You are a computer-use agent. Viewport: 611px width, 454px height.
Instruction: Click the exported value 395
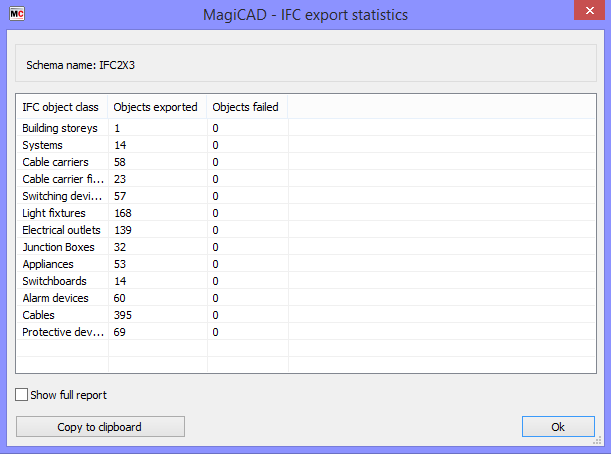coord(123,315)
